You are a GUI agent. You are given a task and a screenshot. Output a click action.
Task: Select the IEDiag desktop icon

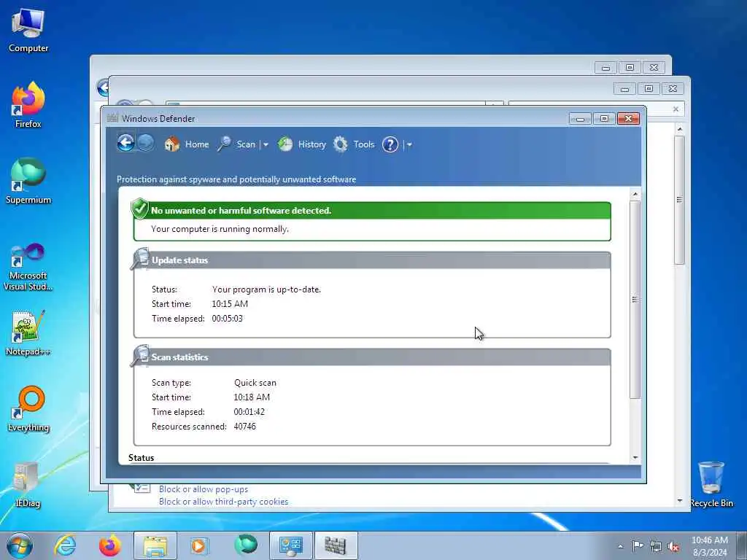coord(28,485)
